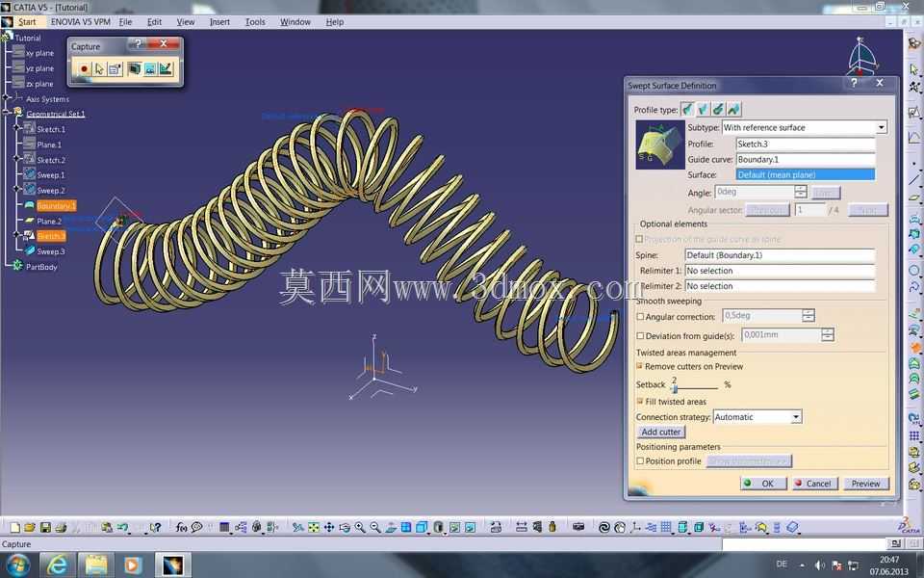The image size is (924, 578).
Task: Open Windows Explorer from the taskbar
Action: [x=95, y=565]
